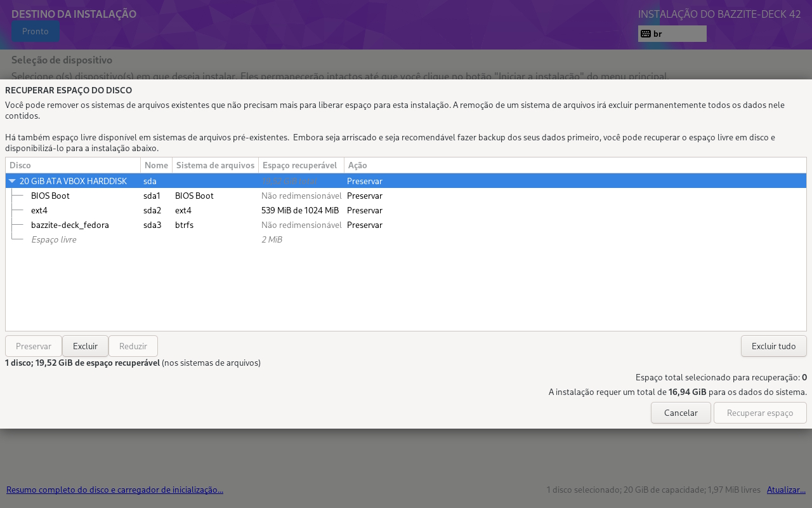Click the Atualizar link

(786, 490)
